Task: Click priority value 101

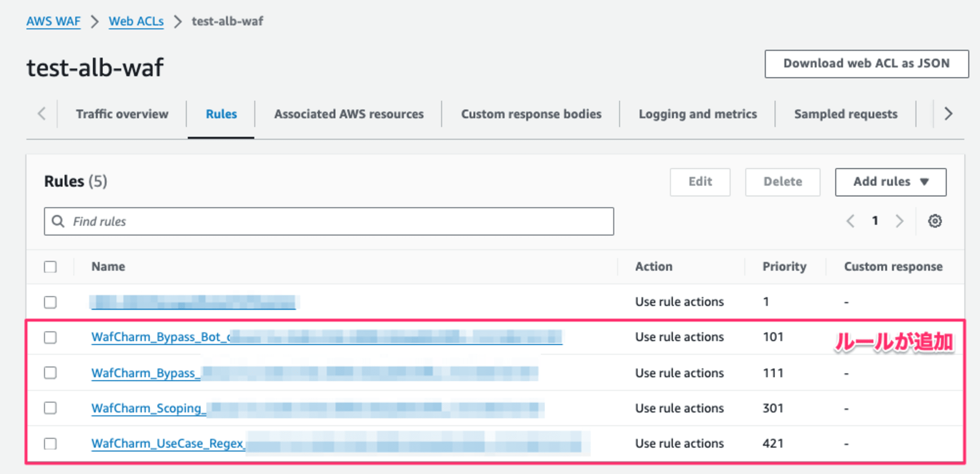Action: click(x=773, y=337)
